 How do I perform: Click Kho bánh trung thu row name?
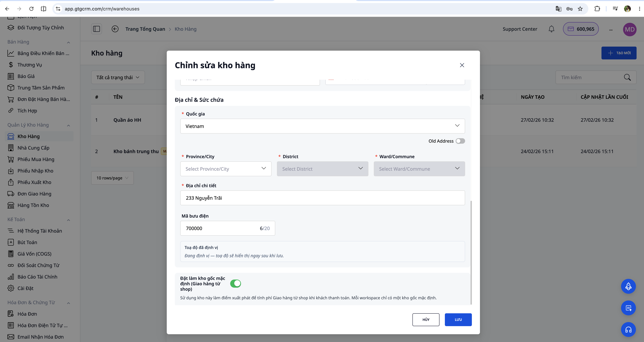point(136,151)
